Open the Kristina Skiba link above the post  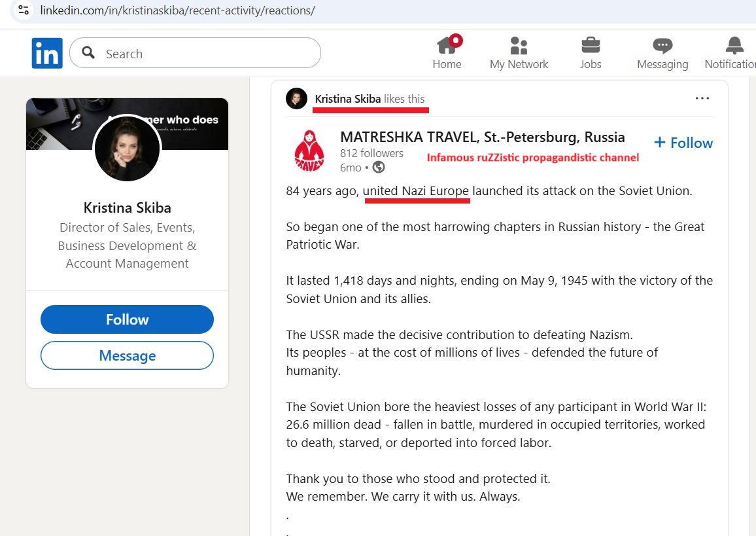347,99
